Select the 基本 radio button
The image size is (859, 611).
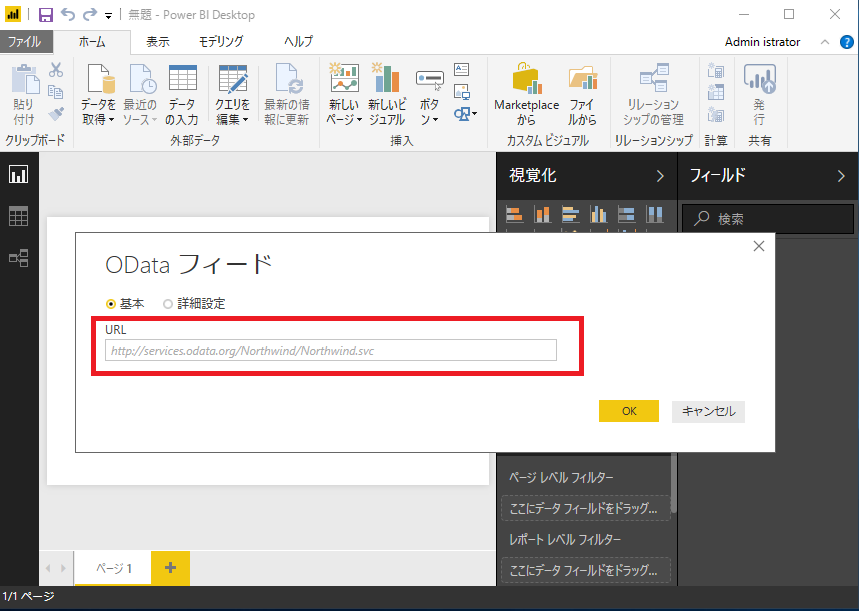pyautogui.click(x=111, y=304)
